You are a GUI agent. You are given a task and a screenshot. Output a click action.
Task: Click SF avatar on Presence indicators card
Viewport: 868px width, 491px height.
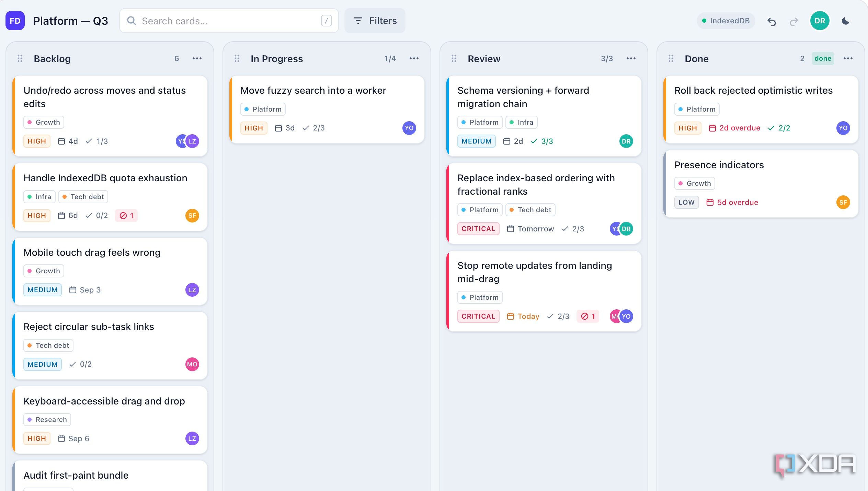click(x=843, y=202)
